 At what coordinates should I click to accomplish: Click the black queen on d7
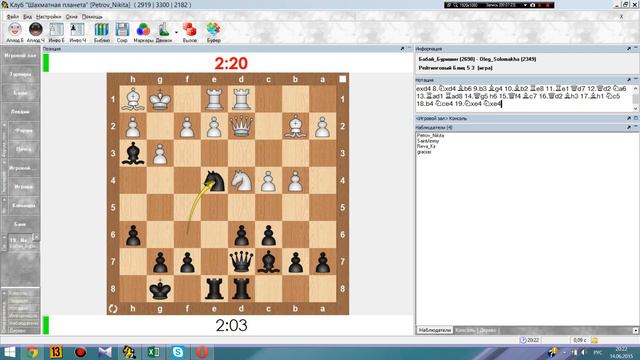pyautogui.click(x=241, y=262)
